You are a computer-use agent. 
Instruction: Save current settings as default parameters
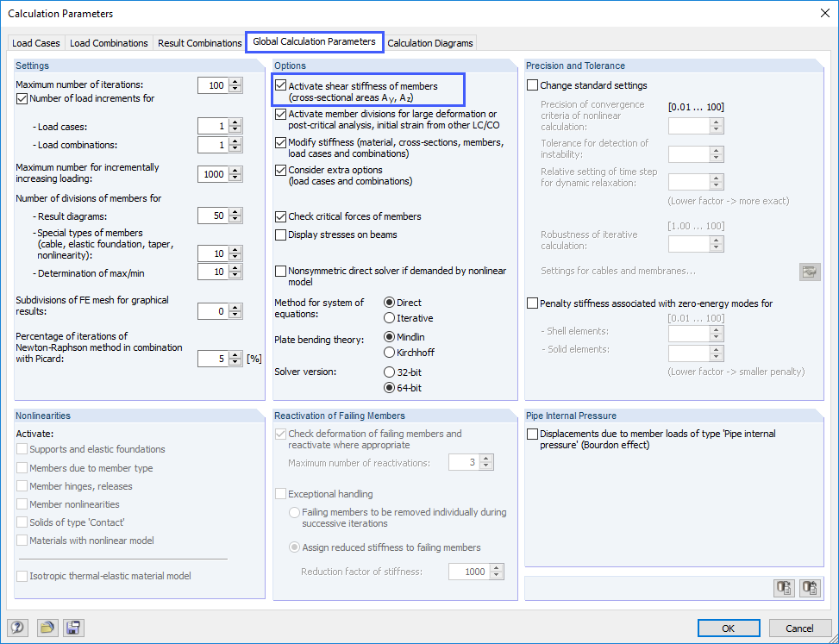point(784,588)
